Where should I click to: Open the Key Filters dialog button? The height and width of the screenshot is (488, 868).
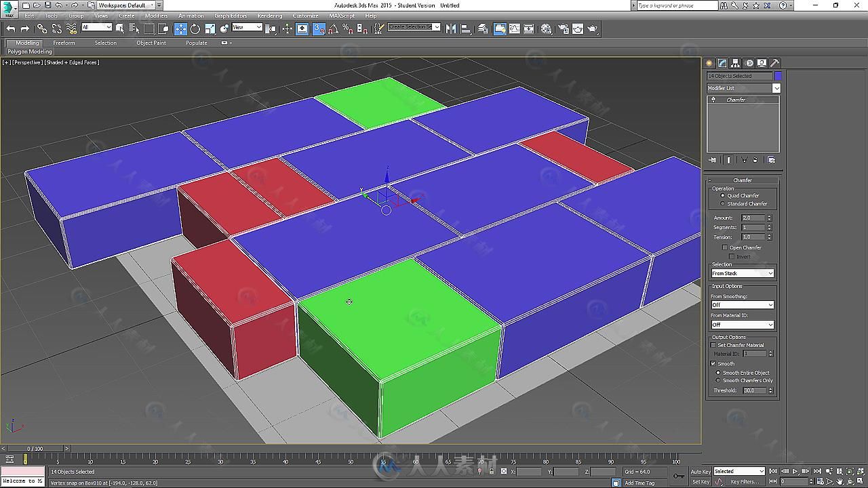(x=745, y=482)
